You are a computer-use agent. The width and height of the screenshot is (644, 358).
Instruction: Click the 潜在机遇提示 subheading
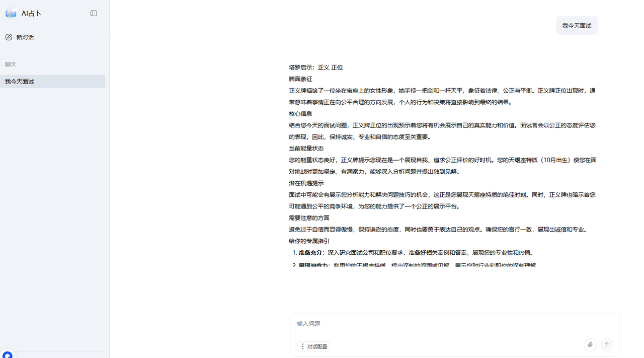(x=306, y=183)
